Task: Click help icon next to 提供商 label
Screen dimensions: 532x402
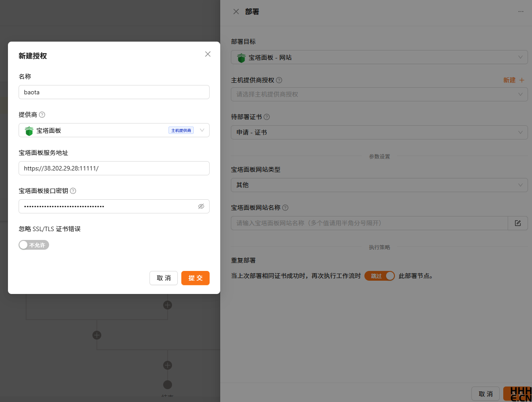Action: tap(42, 115)
